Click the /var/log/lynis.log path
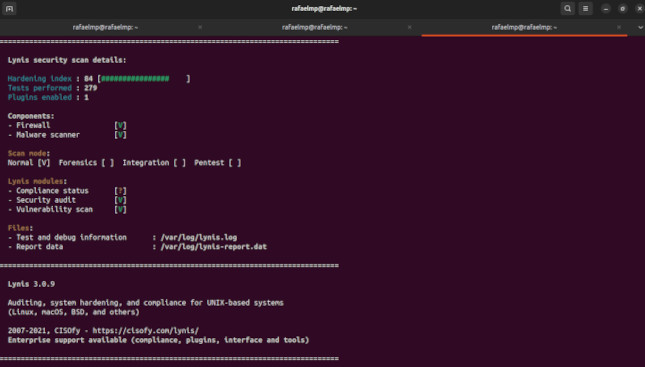The width and height of the screenshot is (645, 367). tap(199, 238)
